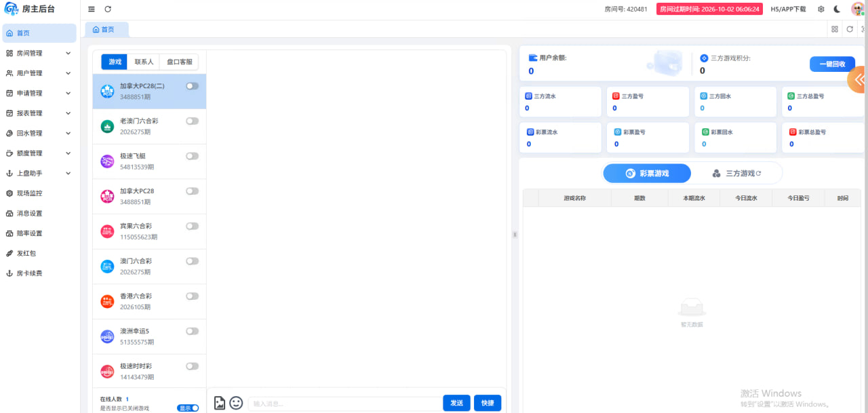The height and width of the screenshot is (413, 868).
Task: Click the refresh icon beside the tab-bar grid icon
Action: click(x=850, y=29)
